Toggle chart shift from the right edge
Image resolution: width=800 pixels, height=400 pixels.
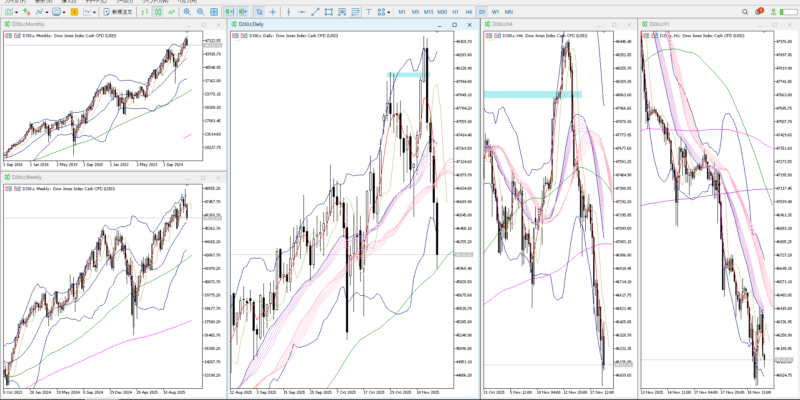click(243, 11)
